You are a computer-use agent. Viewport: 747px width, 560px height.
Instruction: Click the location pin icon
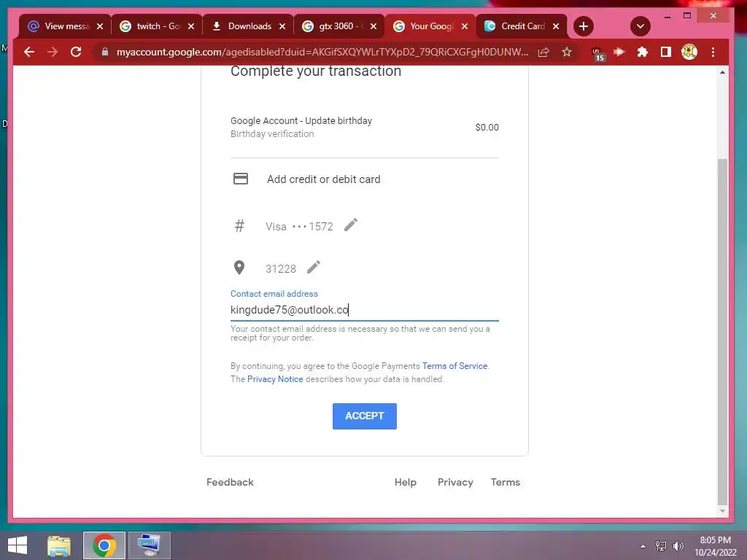click(x=239, y=268)
